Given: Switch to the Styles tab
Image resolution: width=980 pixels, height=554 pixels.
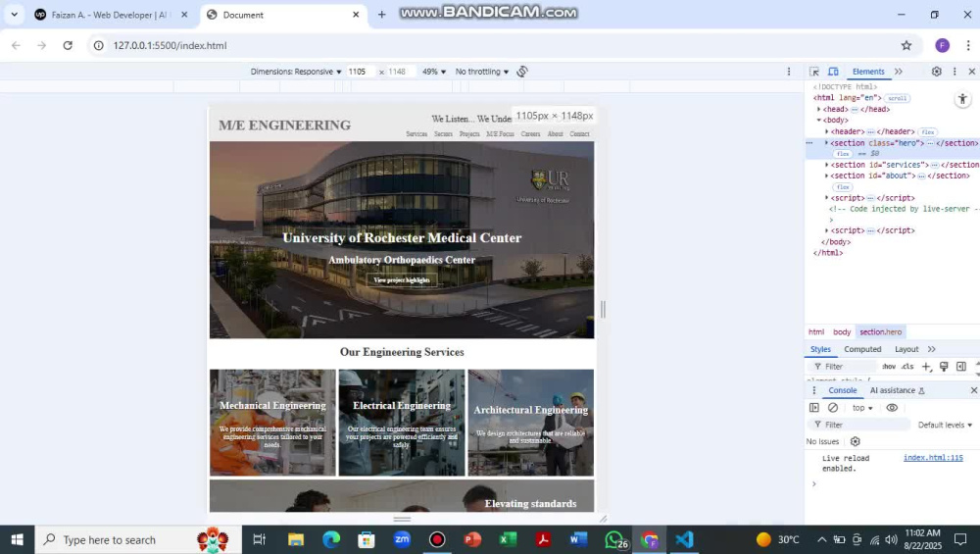Looking at the screenshot, I should pos(820,349).
